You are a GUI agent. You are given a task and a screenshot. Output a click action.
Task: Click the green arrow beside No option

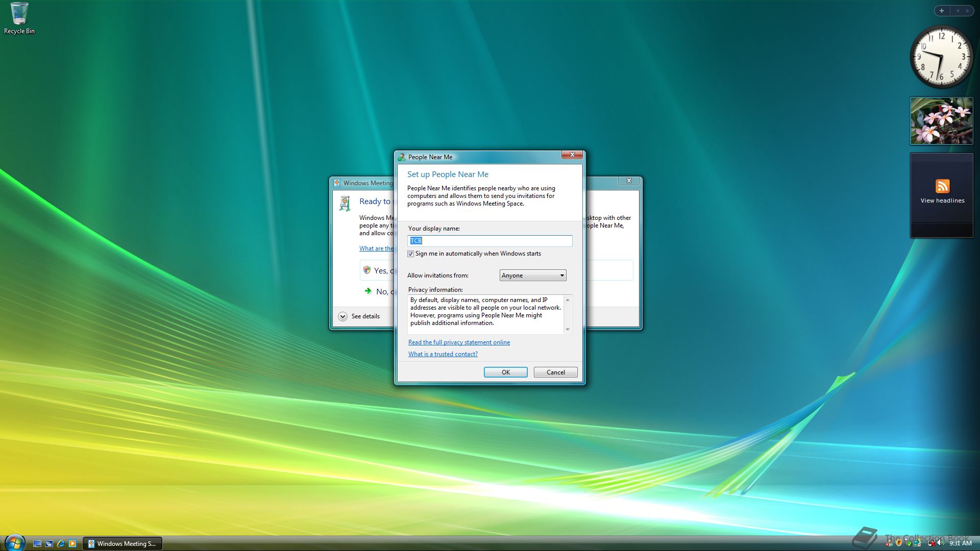point(367,291)
